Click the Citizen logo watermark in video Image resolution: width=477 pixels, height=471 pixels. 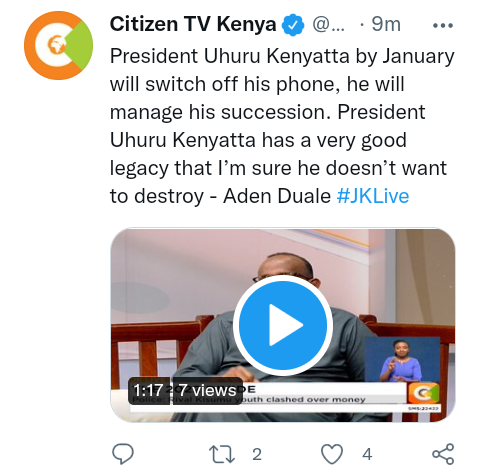(x=424, y=393)
